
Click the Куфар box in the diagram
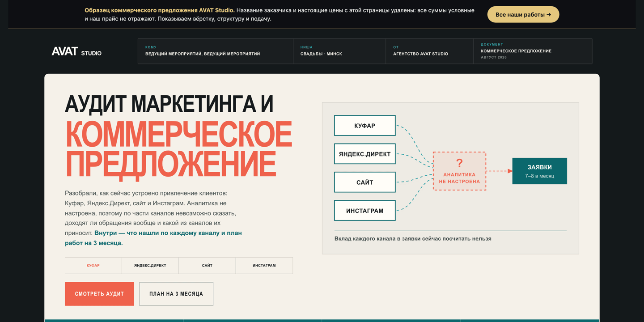pos(365,126)
